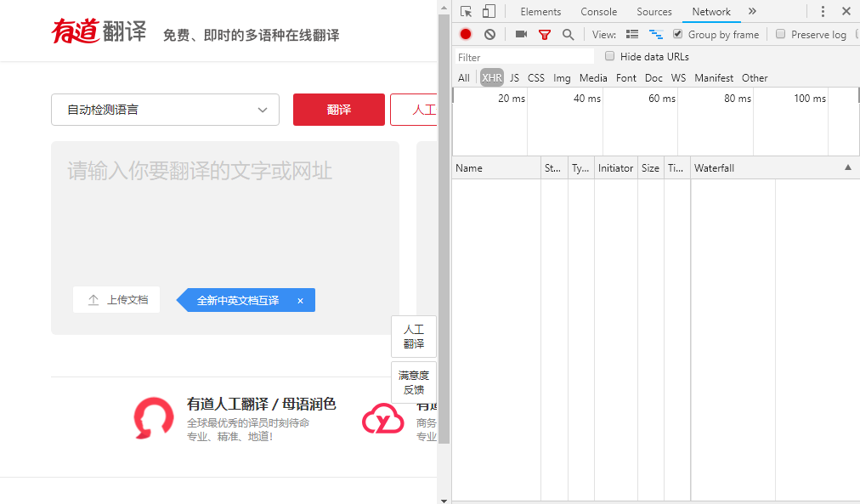860x504 pixels.
Task: Sort by the St... status column header
Action: coord(555,167)
